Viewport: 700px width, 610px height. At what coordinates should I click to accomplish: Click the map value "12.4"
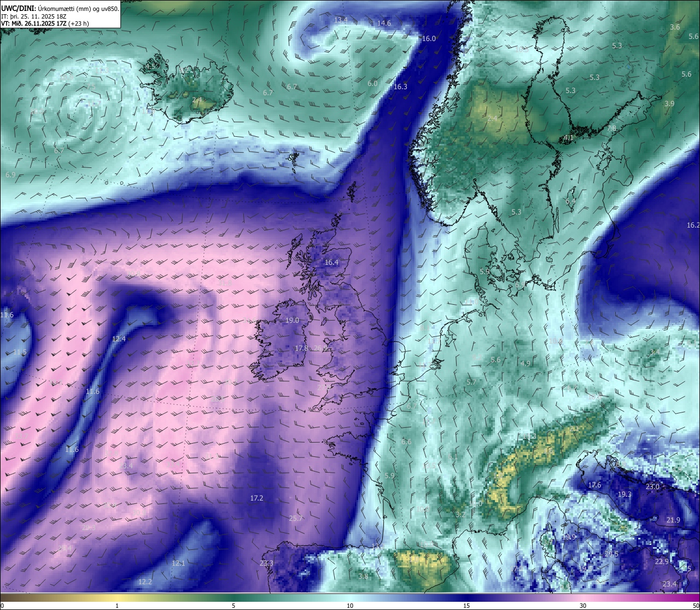pyautogui.click(x=119, y=339)
